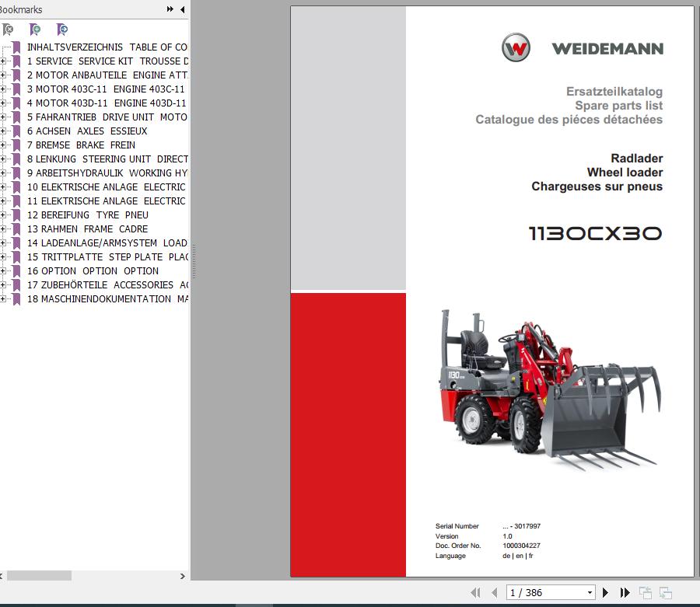Open bookmark 17 ZUBEHÖRTEILE ACCESSORIES

coord(107,285)
